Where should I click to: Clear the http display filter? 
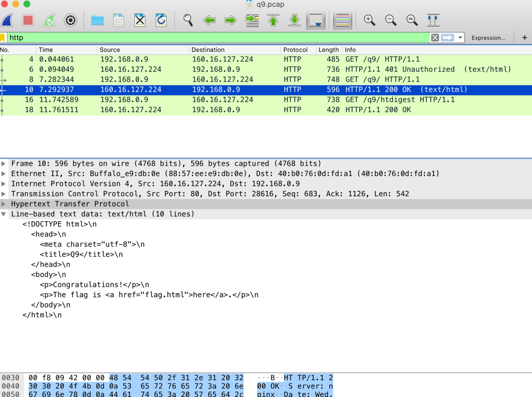(x=435, y=37)
